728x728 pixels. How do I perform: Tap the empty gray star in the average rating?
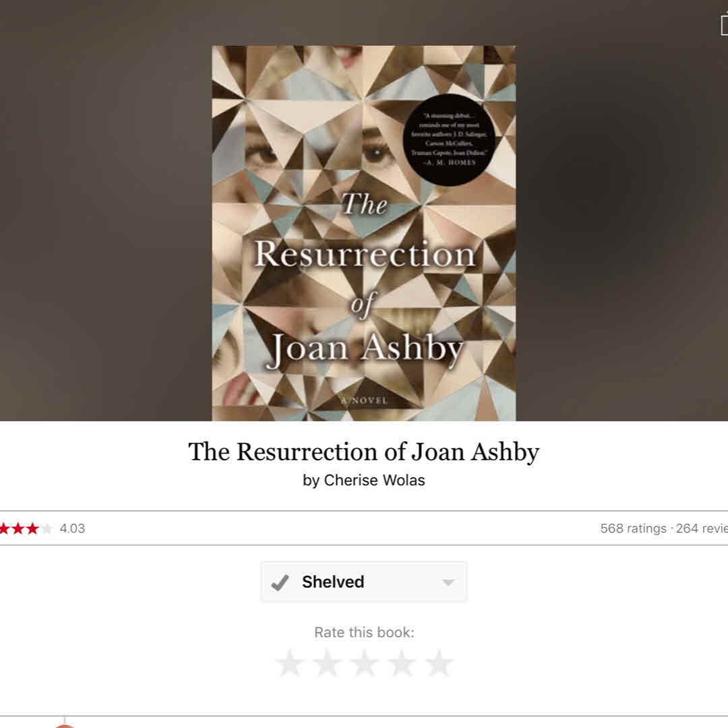(47, 528)
